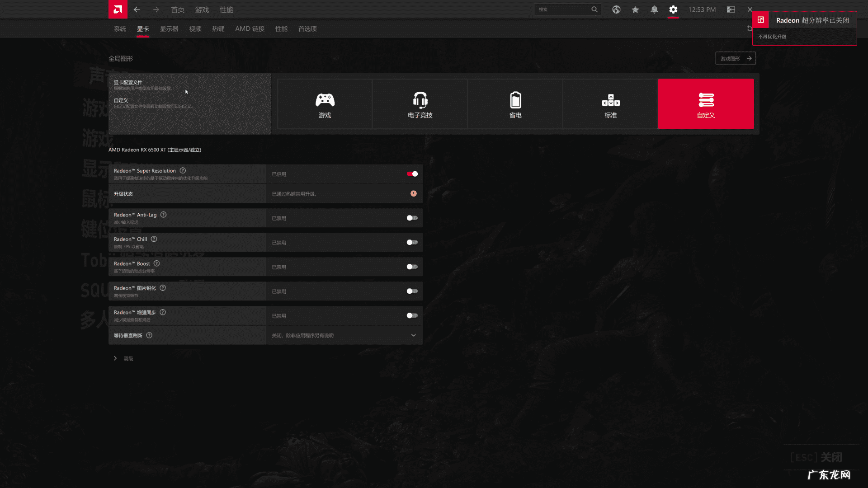Select the 电子竞技 headset profile
This screenshot has height=488, width=868.
(x=420, y=104)
